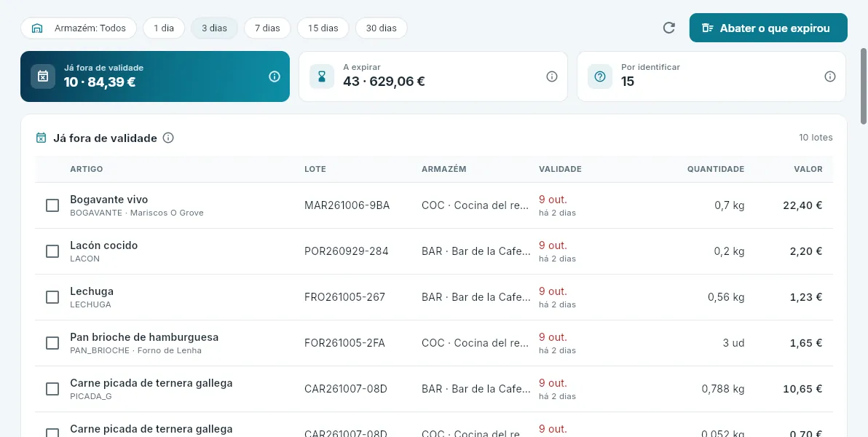Screen dimensions: 868x437
Task: Click the refresh icon beside Abater button
Action: pos(668,28)
